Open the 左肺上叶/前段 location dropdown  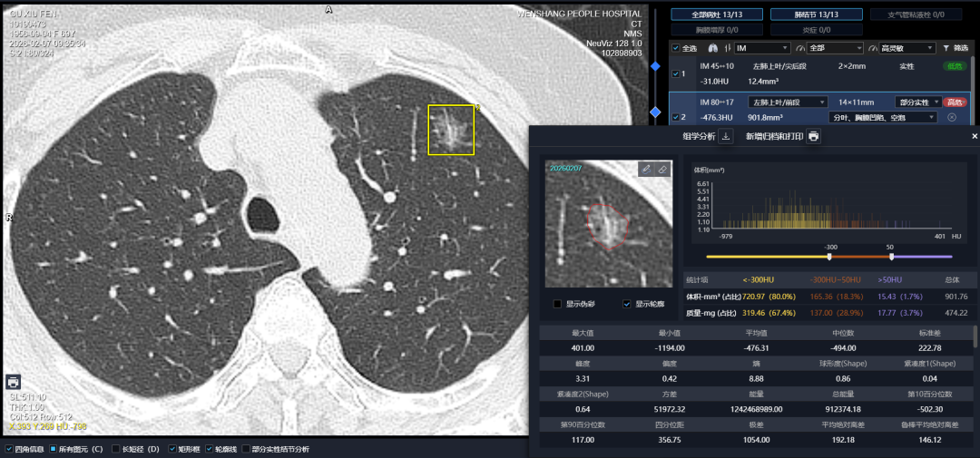787,102
